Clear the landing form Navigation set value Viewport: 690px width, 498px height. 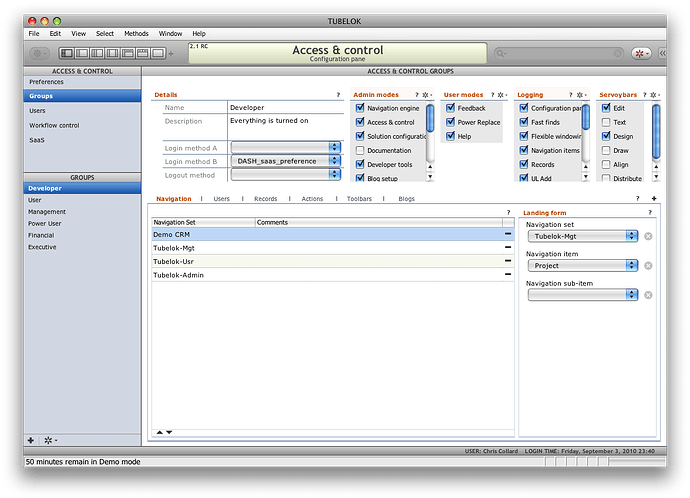coord(648,236)
